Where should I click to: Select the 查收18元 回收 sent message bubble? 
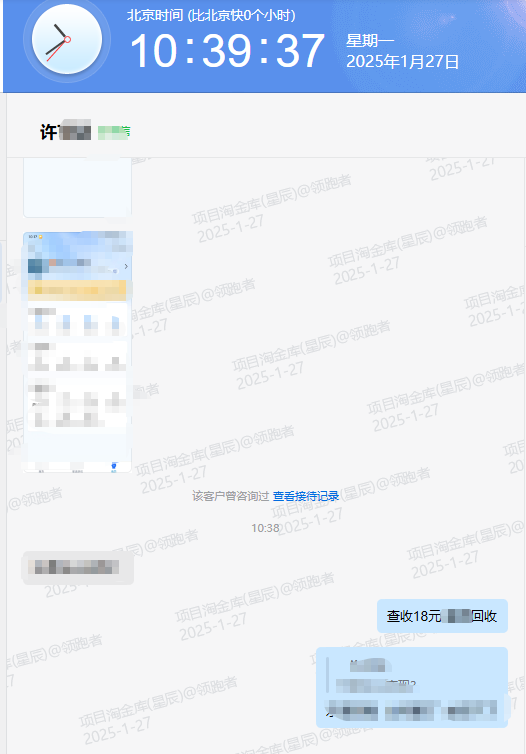pos(442,616)
